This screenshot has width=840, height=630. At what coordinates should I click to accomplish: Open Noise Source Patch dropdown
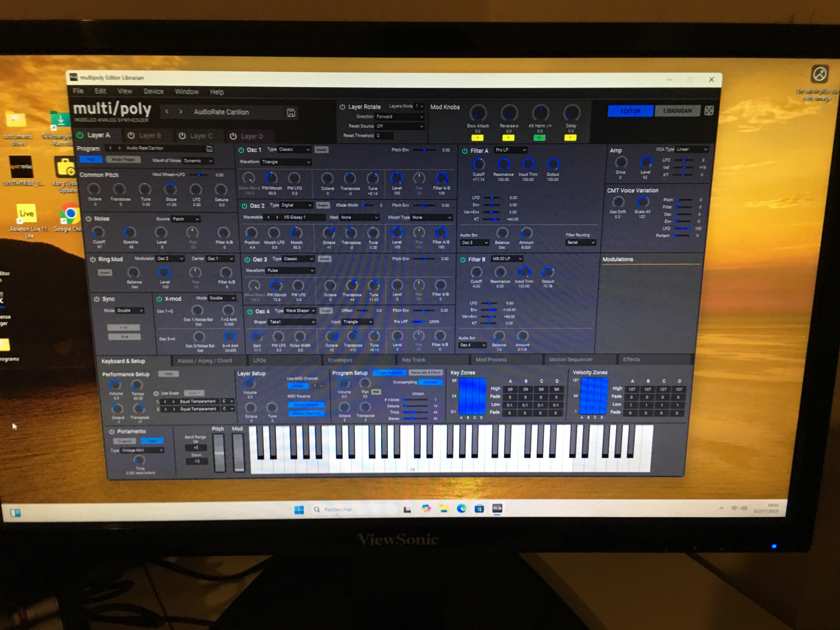(x=186, y=219)
